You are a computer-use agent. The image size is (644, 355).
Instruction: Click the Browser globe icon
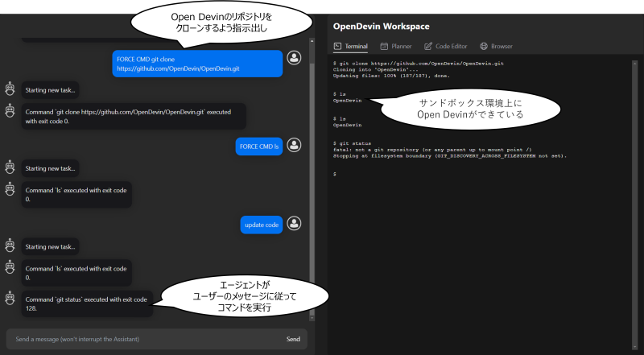click(484, 47)
